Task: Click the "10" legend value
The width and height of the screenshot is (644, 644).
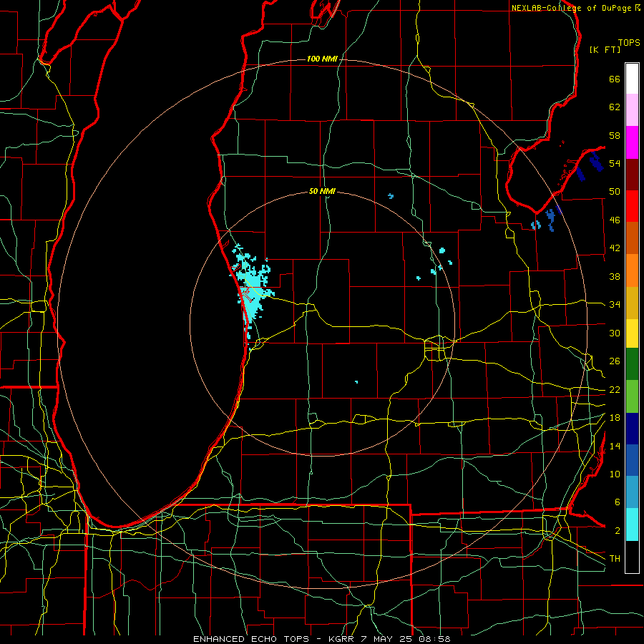Action: click(x=615, y=474)
